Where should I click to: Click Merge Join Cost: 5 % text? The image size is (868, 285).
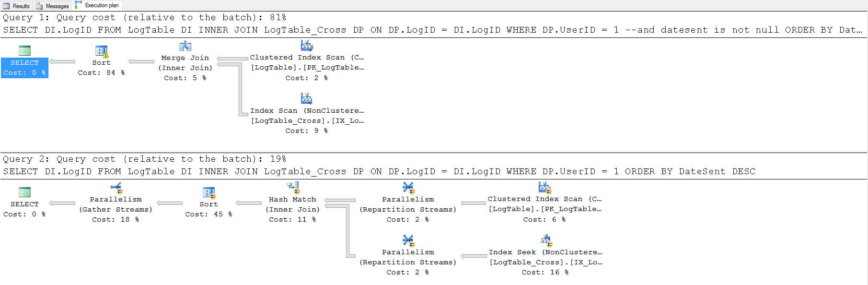(x=185, y=78)
